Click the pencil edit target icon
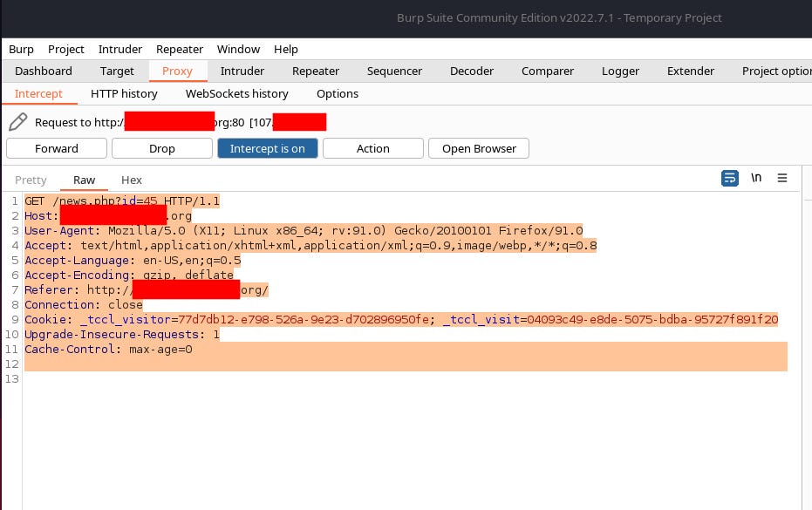This screenshot has height=510, width=812. 17,122
